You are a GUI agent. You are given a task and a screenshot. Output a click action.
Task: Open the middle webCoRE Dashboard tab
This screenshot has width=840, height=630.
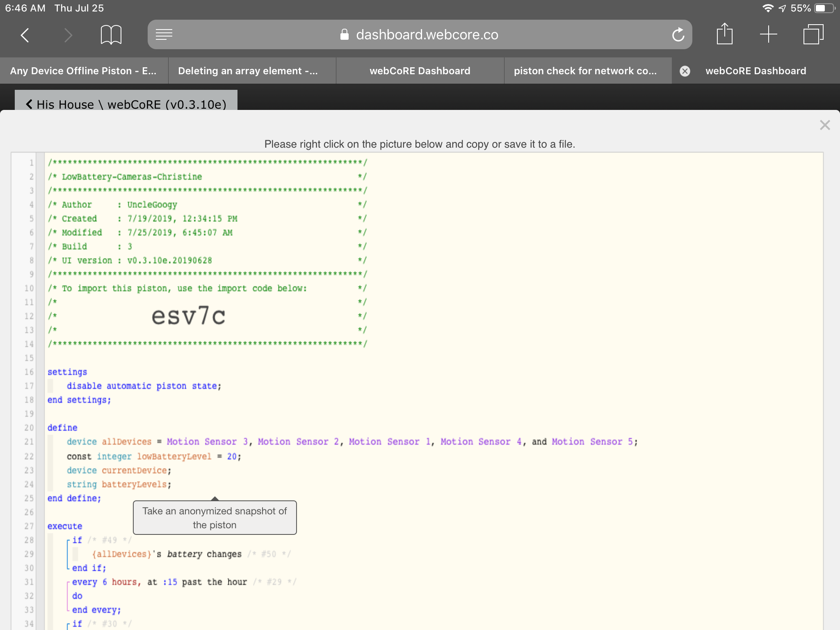[x=420, y=71]
